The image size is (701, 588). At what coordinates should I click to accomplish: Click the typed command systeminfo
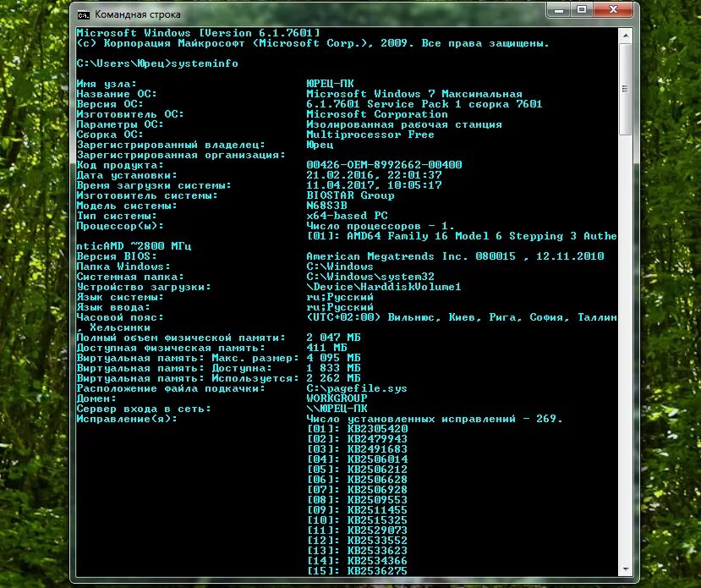(205, 63)
